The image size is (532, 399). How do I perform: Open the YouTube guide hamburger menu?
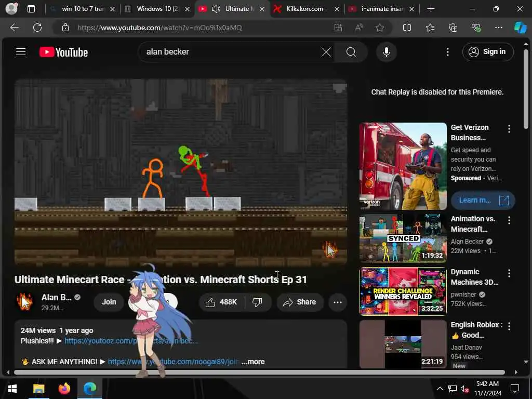21,52
